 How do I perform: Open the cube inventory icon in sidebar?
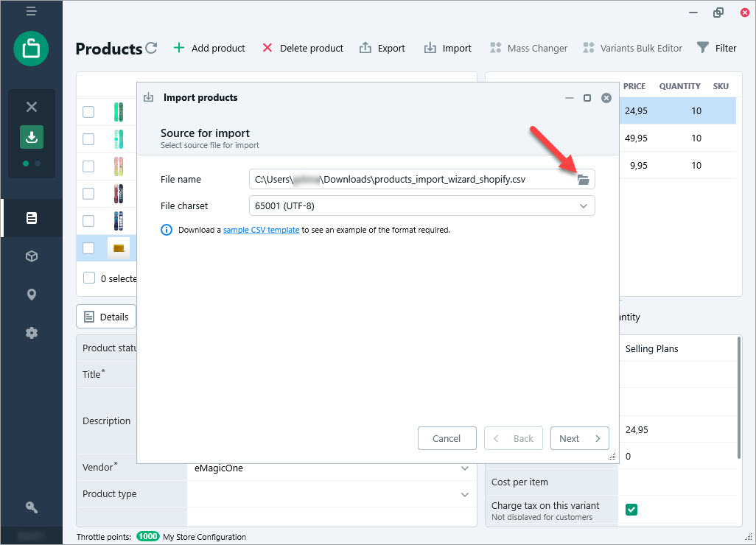[32, 256]
